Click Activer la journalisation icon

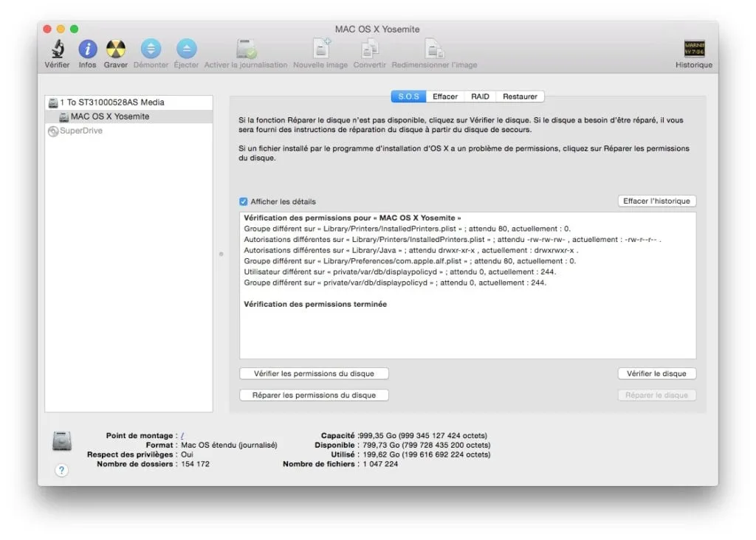coord(246,49)
